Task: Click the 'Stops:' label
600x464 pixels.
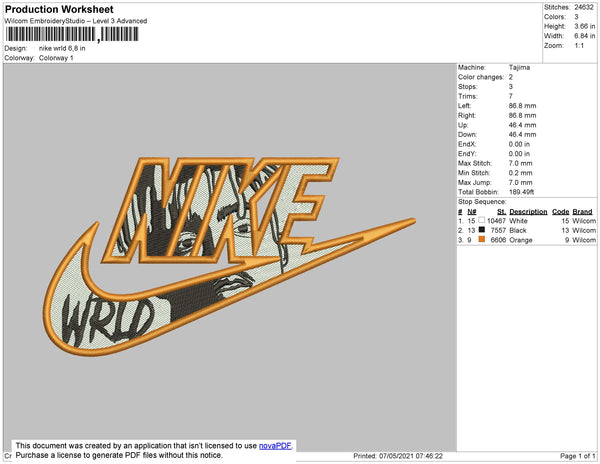Action: 468,86
